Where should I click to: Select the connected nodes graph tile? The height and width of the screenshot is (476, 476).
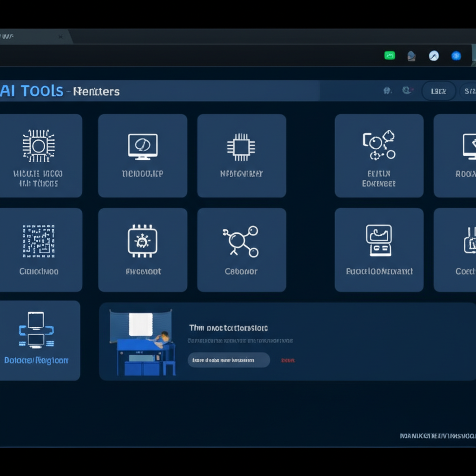point(241,250)
